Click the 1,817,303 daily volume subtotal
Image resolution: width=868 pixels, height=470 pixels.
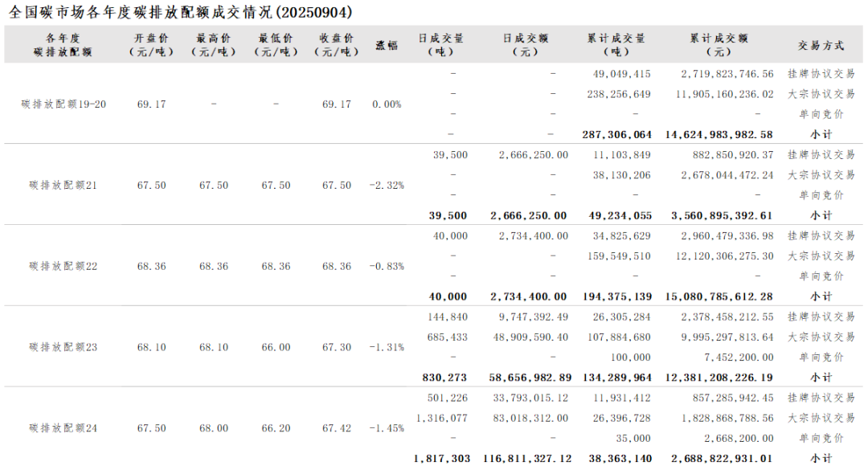[x=441, y=459]
